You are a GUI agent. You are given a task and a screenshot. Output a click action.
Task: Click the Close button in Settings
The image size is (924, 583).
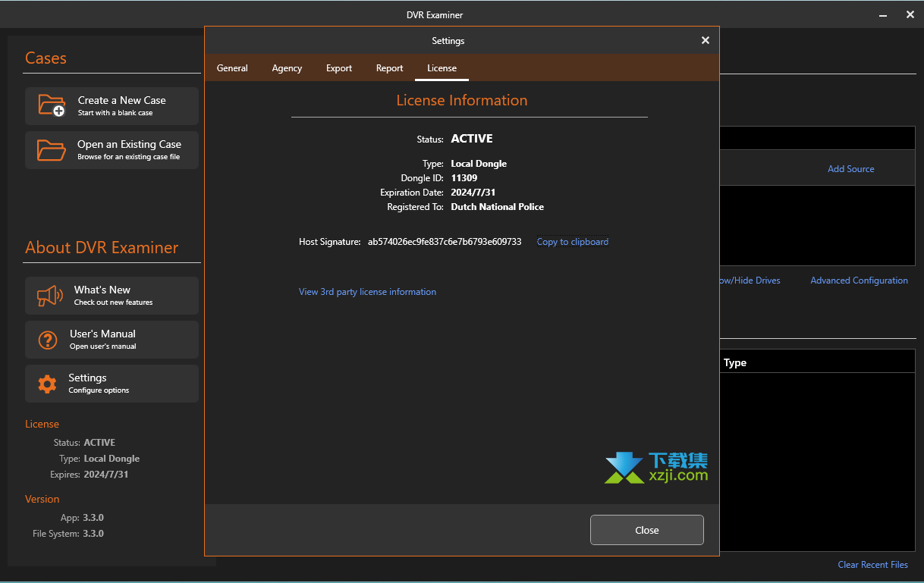pyautogui.click(x=647, y=530)
